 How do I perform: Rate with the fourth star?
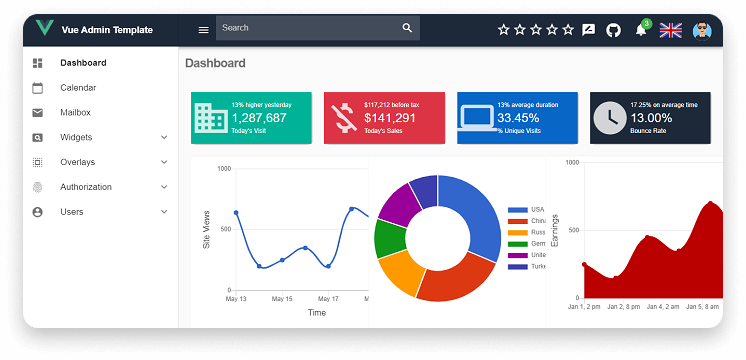(552, 30)
